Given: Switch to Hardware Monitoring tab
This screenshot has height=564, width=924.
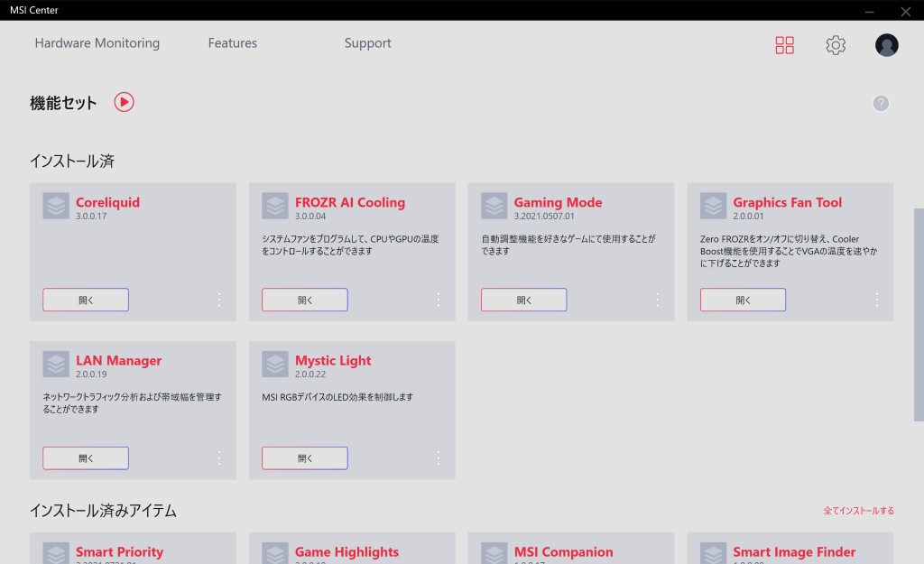Looking at the screenshot, I should [97, 43].
